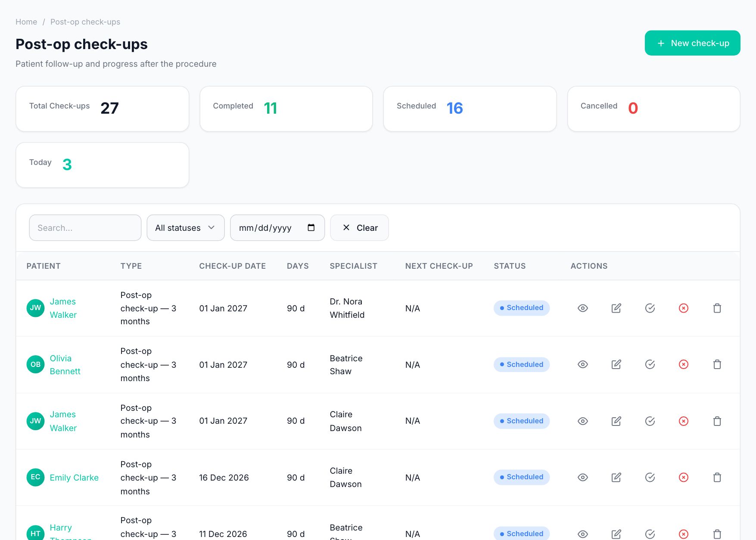Click the Completed stat card
756x540 pixels.
(286, 109)
